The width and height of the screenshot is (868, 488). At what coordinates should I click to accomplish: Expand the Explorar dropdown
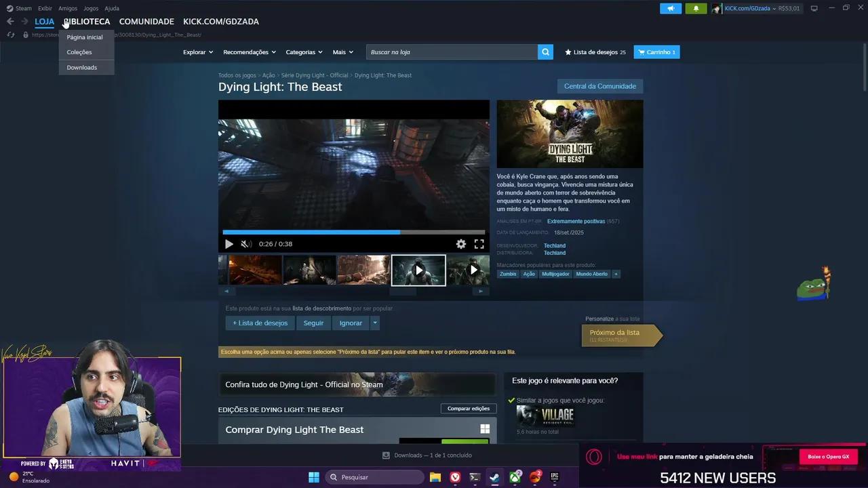pos(198,52)
